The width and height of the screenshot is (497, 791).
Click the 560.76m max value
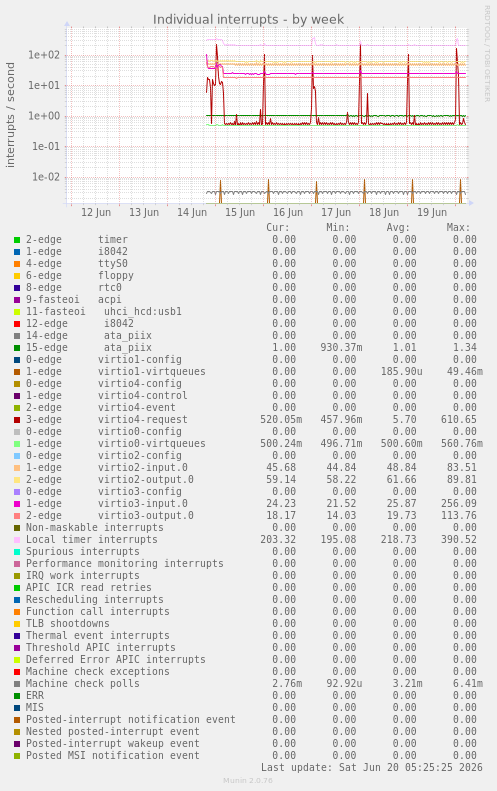coord(462,444)
